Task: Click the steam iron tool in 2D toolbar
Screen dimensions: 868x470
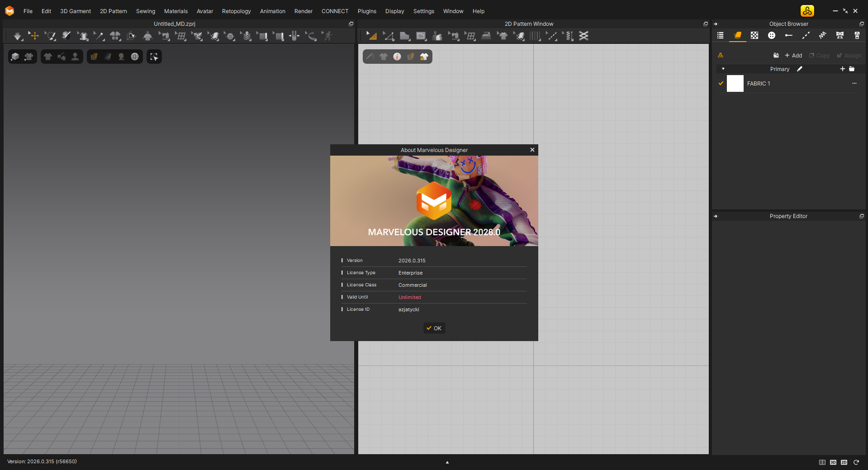Action: (x=486, y=36)
